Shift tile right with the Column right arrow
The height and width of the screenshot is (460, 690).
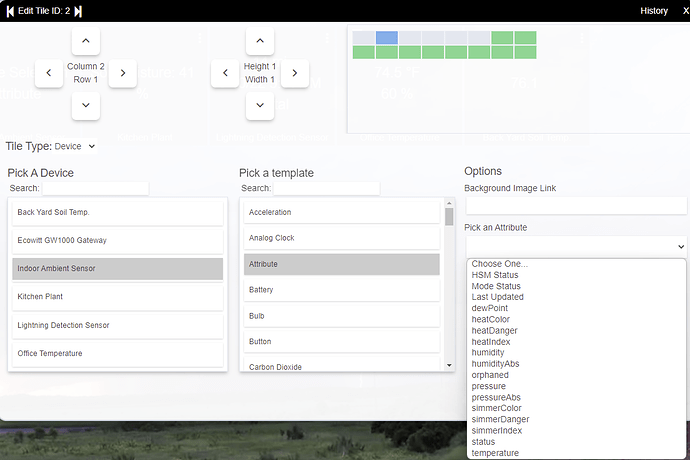(x=122, y=73)
